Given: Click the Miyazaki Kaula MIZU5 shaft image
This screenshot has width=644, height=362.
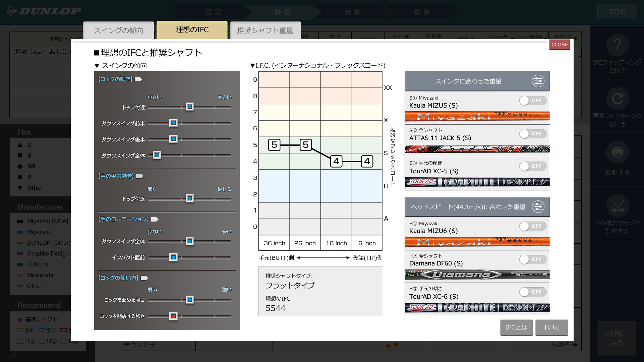Looking at the screenshot, I should pyautogui.click(x=477, y=116).
